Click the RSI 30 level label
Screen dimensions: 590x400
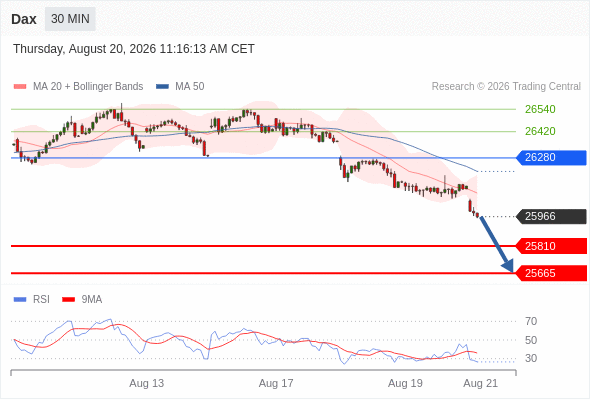(531, 358)
